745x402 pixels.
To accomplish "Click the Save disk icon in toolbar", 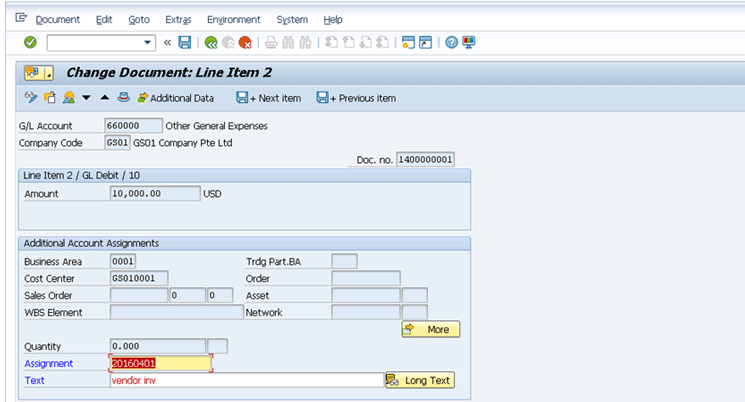I will coord(184,43).
